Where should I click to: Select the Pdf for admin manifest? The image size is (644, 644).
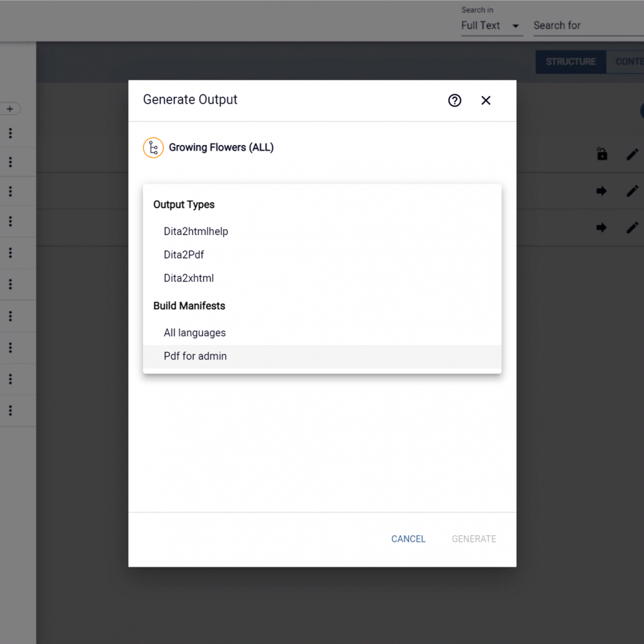click(322, 356)
